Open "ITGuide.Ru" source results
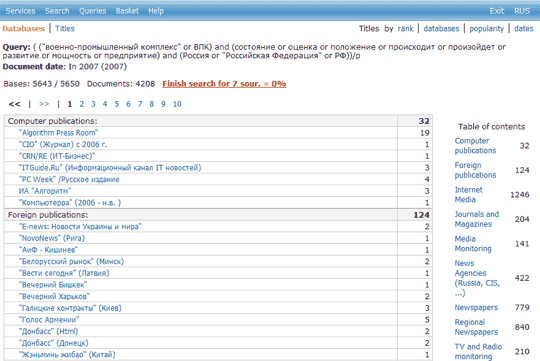The height and width of the screenshot is (361, 540). (110, 168)
